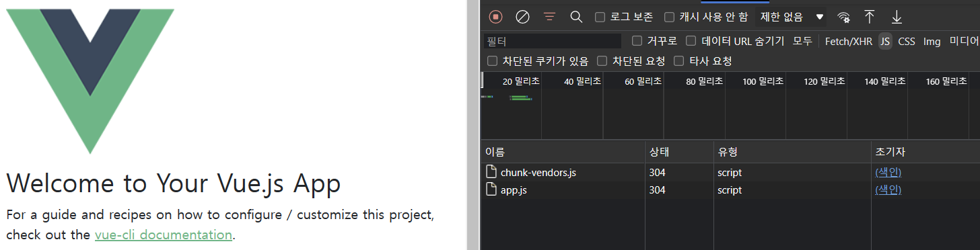The height and width of the screenshot is (250, 980).
Task: Import HAR file upload arrow
Action: click(870, 17)
